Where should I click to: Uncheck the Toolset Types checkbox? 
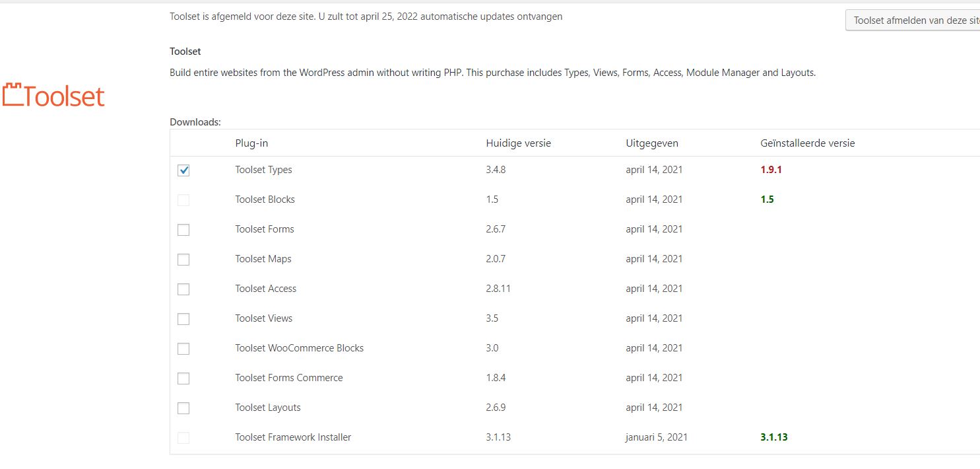click(x=183, y=170)
